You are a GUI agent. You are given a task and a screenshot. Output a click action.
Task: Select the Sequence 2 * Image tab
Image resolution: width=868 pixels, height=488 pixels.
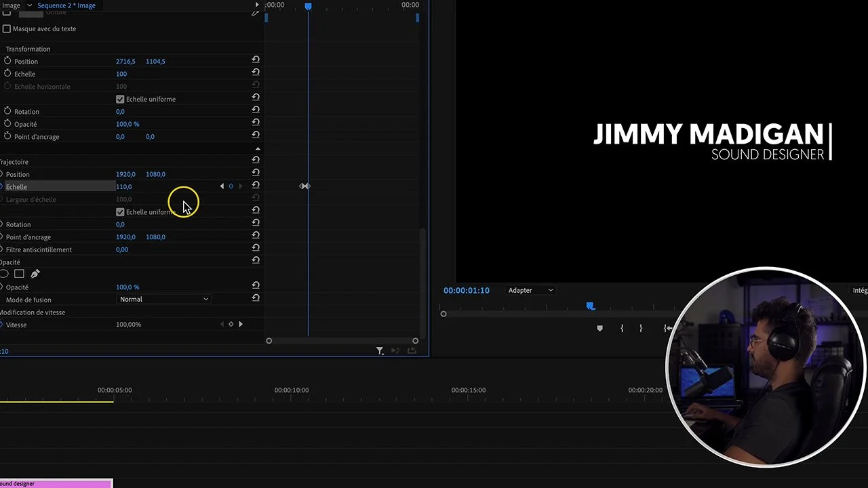point(66,5)
